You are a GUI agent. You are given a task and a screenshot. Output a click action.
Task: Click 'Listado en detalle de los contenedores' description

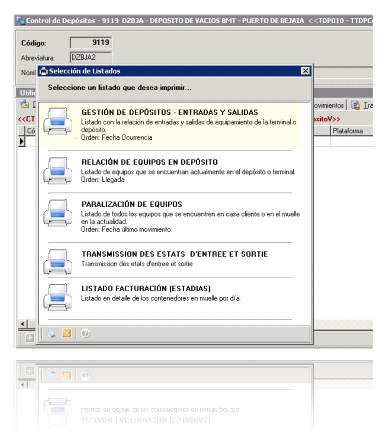[161, 298]
